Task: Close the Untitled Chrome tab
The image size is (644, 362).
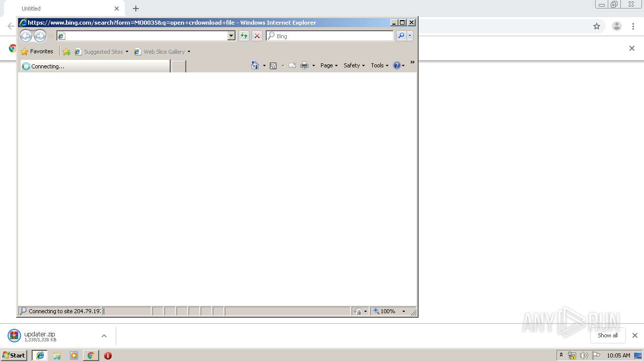Action: (117, 9)
